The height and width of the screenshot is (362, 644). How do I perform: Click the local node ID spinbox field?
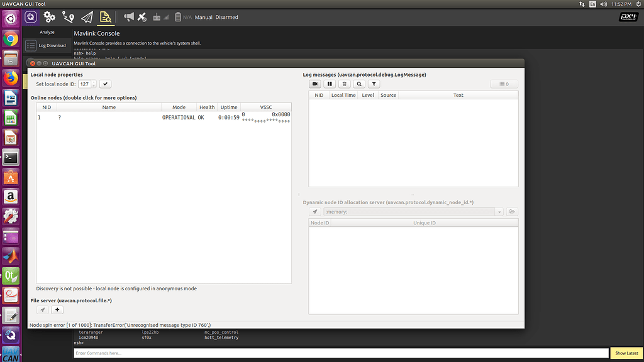tap(85, 84)
